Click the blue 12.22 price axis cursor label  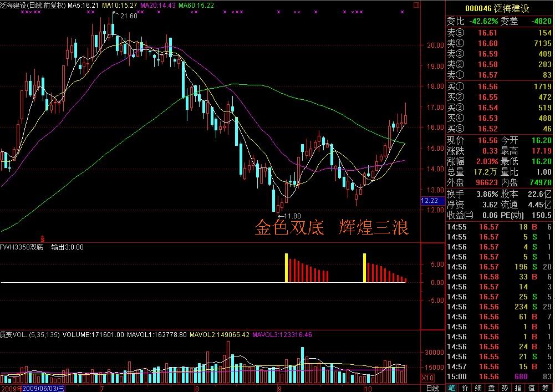coord(431,200)
